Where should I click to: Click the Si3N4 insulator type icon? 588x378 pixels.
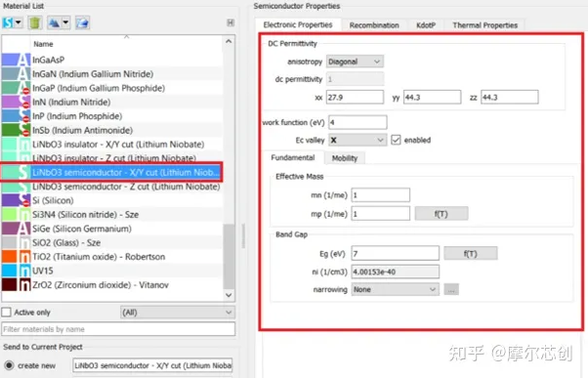tap(24, 215)
